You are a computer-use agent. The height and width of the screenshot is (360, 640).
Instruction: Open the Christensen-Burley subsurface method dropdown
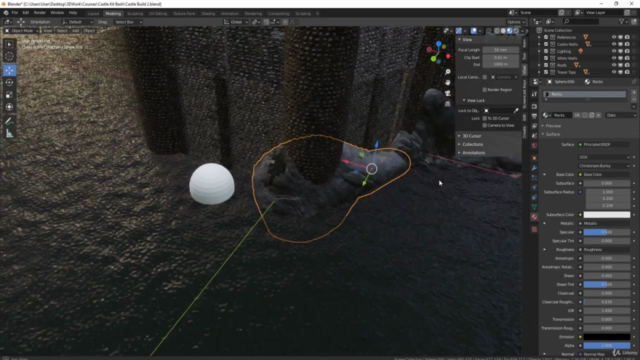coord(604,166)
